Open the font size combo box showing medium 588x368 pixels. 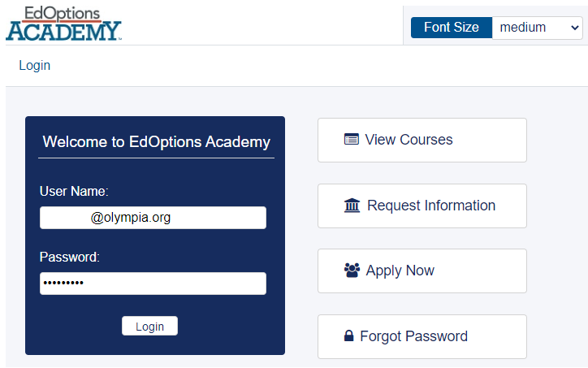tap(536, 28)
